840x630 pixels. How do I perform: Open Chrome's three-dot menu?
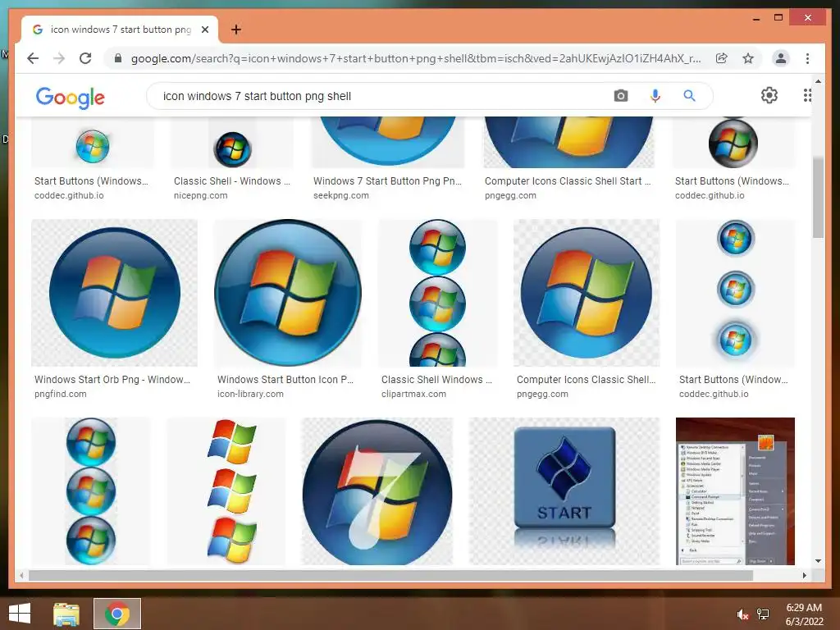pyautogui.click(x=807, y=58)
